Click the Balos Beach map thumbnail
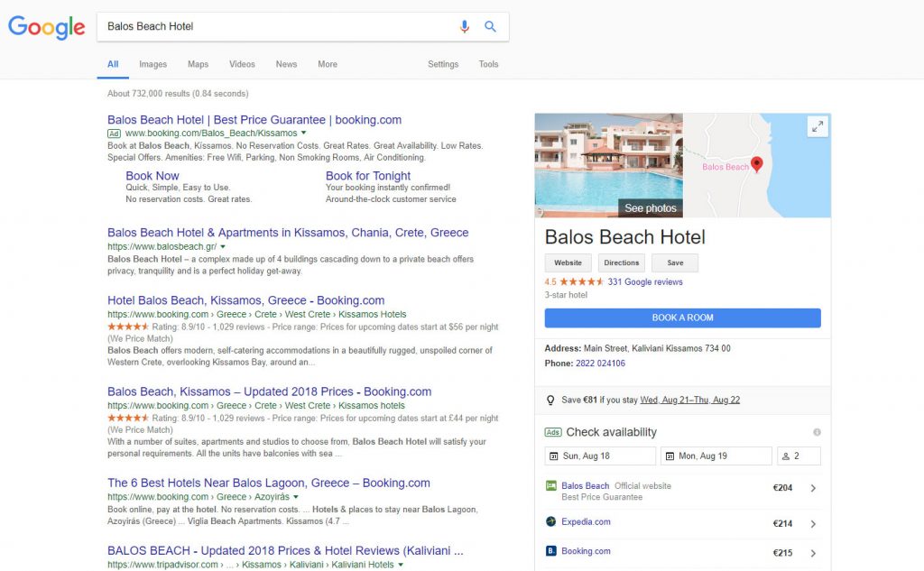This screenshot has height=571, width=924. (x=757, y=165)
